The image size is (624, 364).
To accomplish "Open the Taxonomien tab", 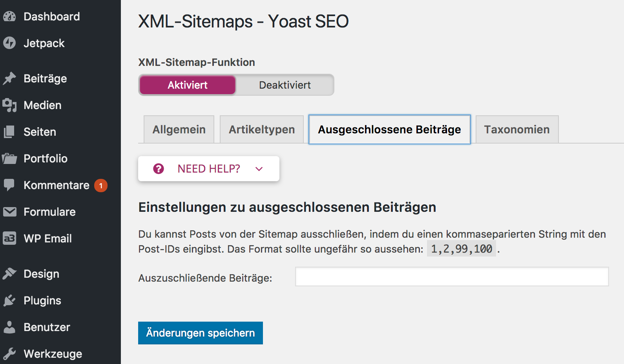I will pos(517,129).
